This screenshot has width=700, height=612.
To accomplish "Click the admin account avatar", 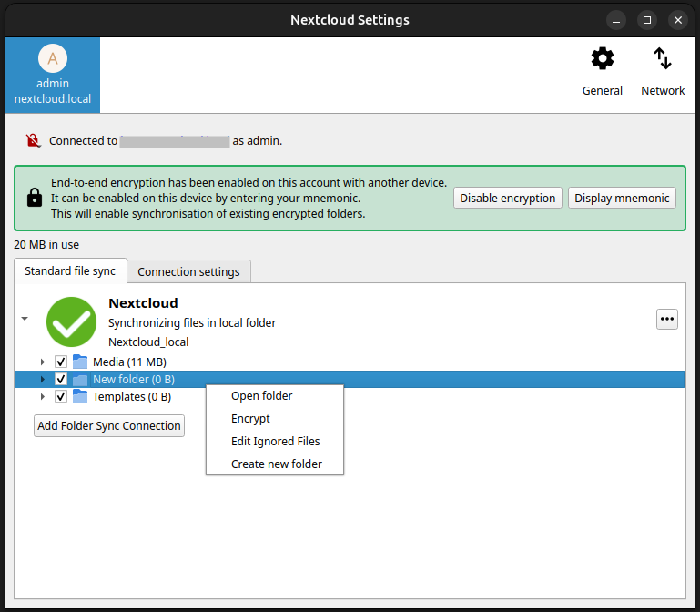I will click(53, 59).
